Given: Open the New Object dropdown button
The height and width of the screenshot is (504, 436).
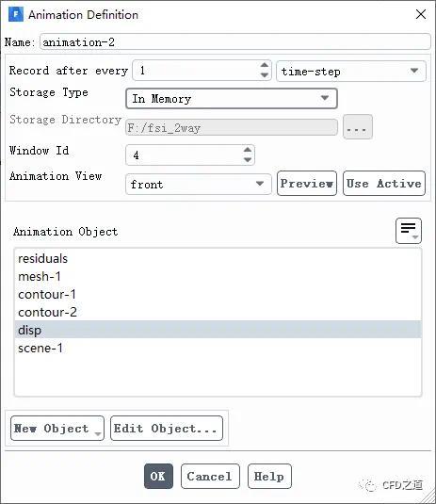Looking at the screenshot, I should click(x=57, y=428).
